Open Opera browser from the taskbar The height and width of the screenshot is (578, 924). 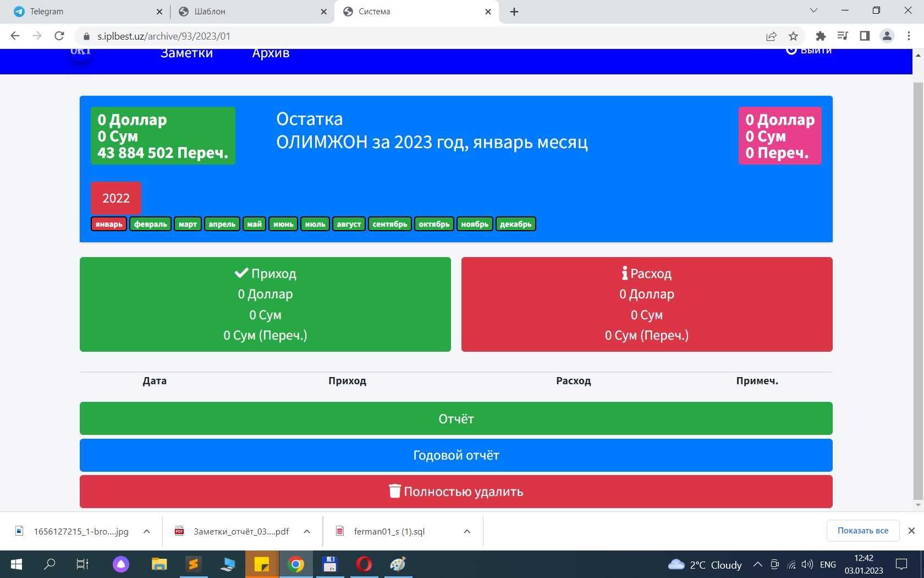364,564
